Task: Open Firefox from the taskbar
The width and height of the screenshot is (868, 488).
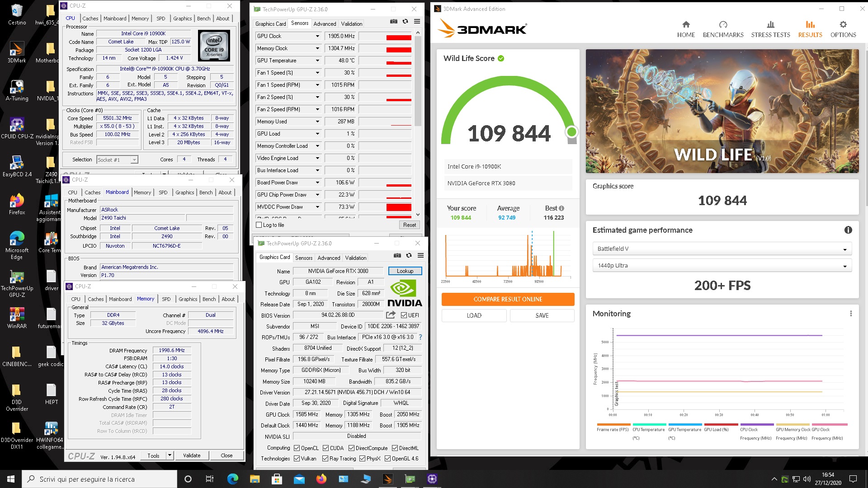Action: click(321, 479)
